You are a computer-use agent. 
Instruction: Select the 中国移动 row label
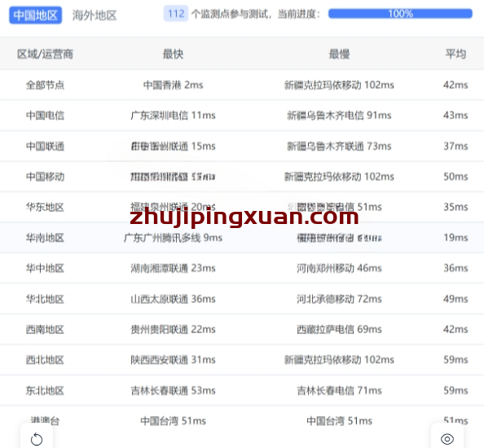coord(45,177)
